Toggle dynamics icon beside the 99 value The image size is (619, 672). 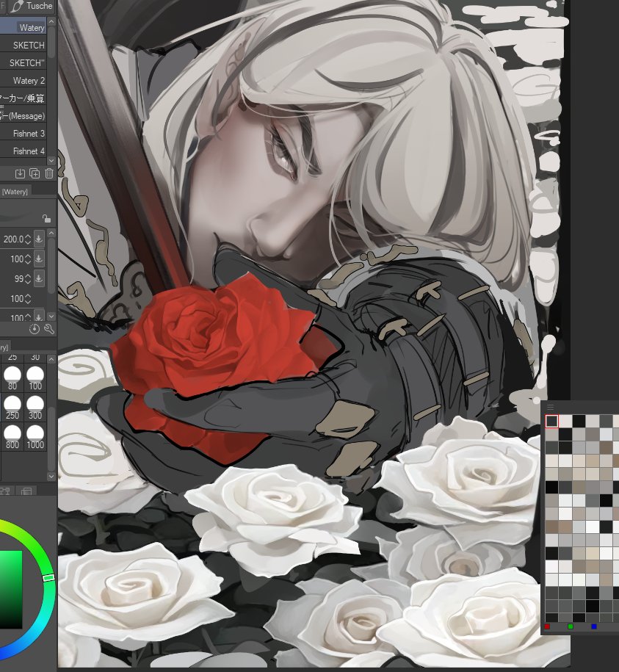[39, 278]
